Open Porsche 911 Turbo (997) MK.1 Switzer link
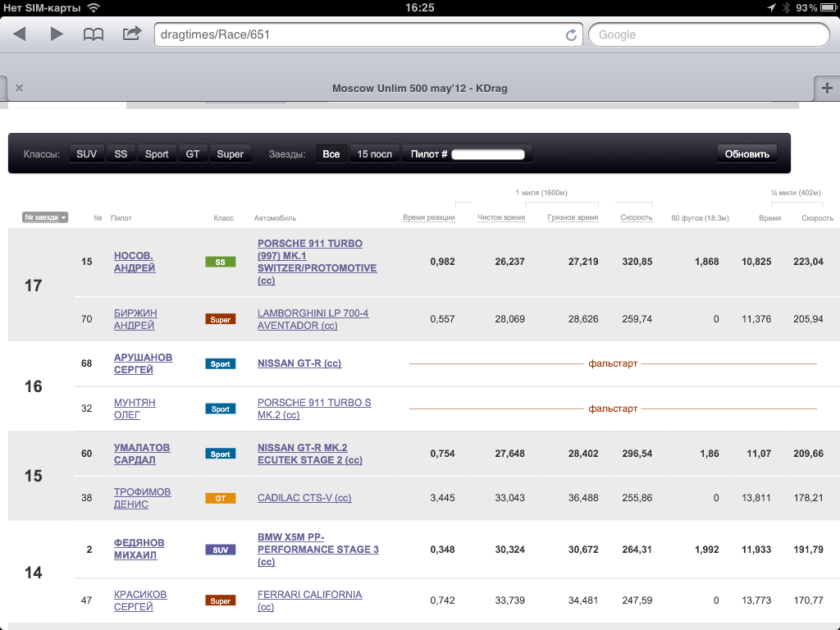The height and width of the screenshot is (630, 840). coord(317,262)
